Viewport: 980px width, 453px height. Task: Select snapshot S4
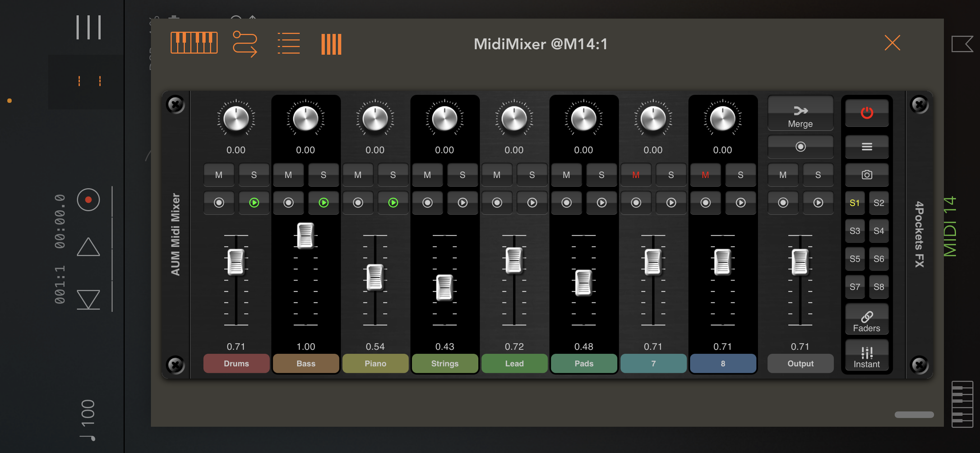tap(879, 231)
